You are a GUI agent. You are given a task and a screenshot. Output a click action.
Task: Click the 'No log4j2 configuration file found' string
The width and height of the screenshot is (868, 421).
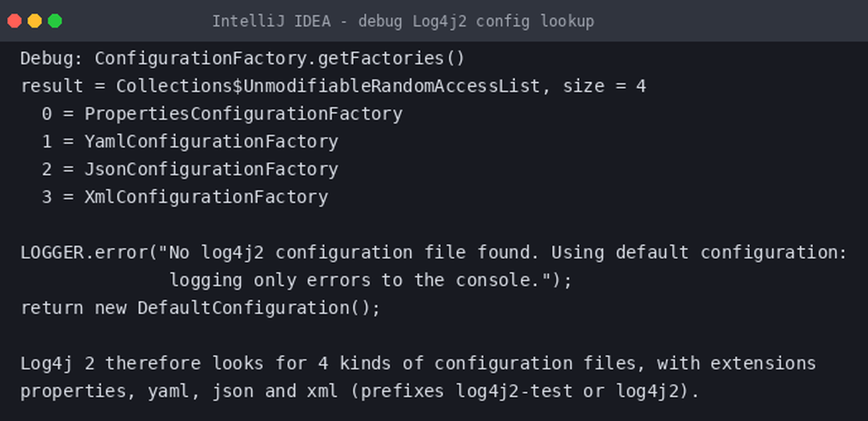click(x=349, y=253)
